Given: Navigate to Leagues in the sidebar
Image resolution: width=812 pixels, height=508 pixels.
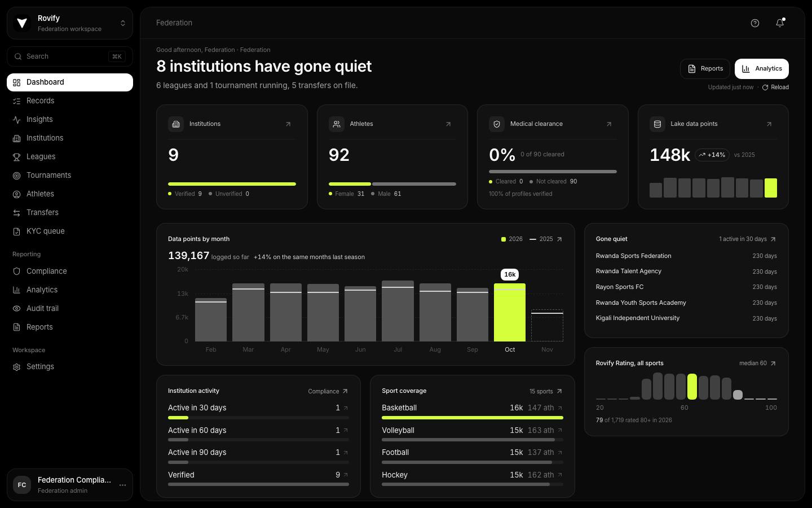Looking at the screenshot, I should click(x=70, y=157).
